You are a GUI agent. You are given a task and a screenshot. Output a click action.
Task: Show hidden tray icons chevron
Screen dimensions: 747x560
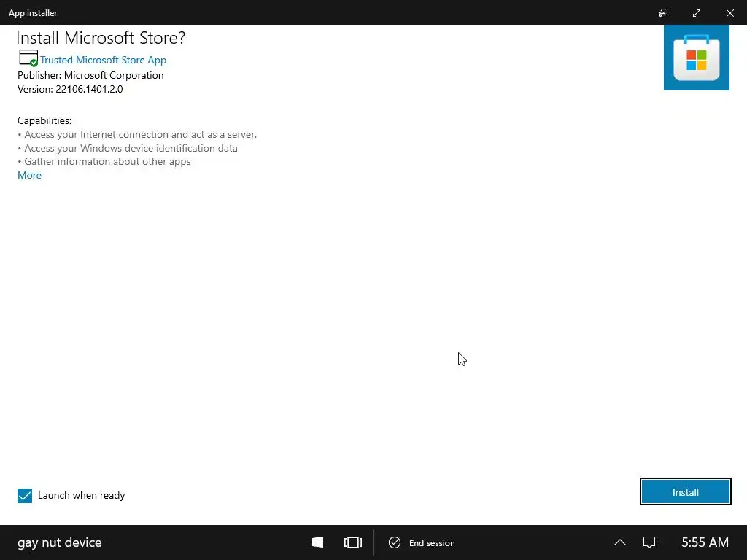[x=620, y=542]
